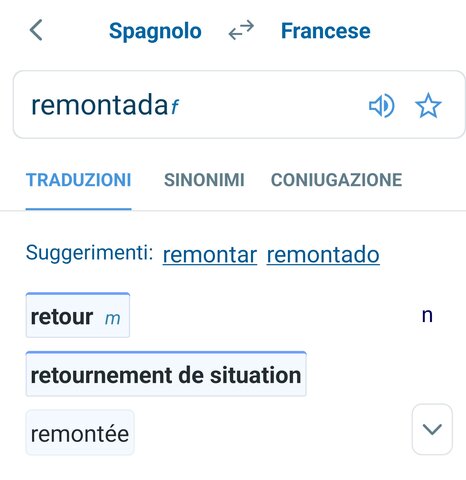Select the remontée translation chip

click(80, 433)
